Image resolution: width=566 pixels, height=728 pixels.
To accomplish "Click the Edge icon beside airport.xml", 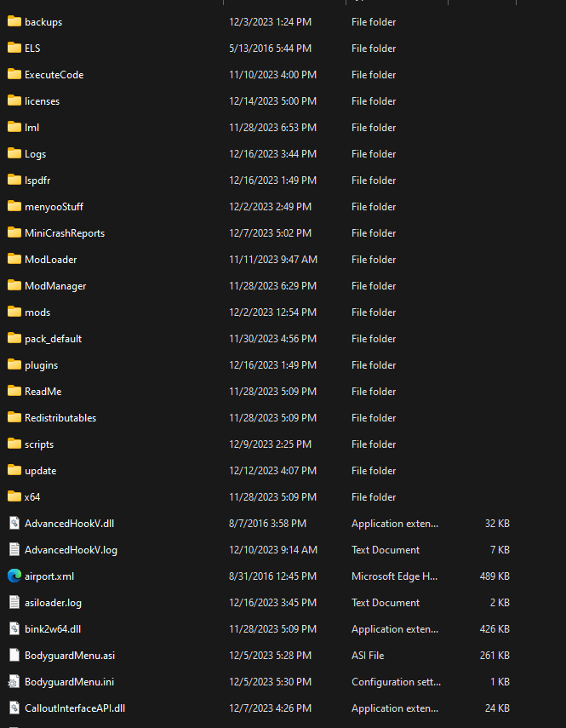I will 14,576.
